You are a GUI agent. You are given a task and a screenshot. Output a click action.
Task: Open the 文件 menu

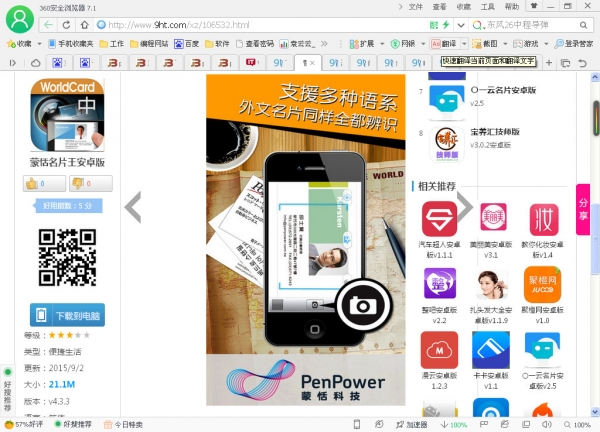coord(415,7)
